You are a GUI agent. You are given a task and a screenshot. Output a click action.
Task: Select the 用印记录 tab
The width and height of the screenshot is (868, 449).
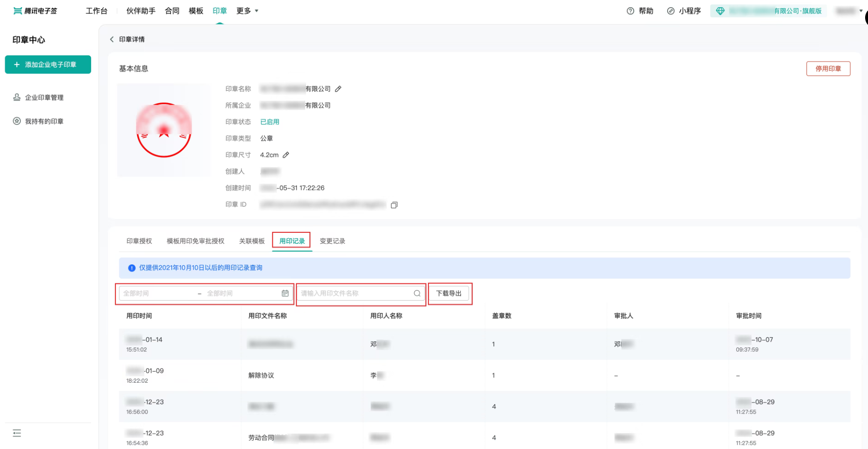292,241
